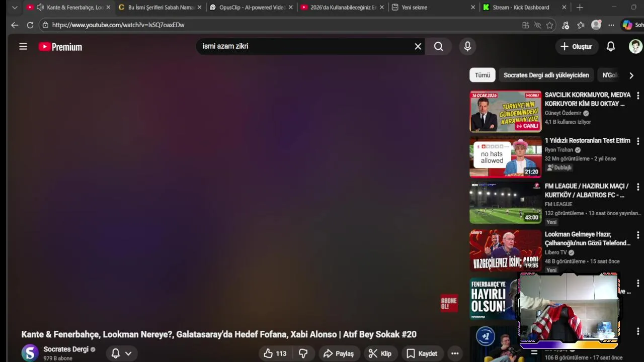Viewport: 644px width, 362px height.
Task: Open more options for the Hayırlı Olsun video
Action: tap(638, 283)
